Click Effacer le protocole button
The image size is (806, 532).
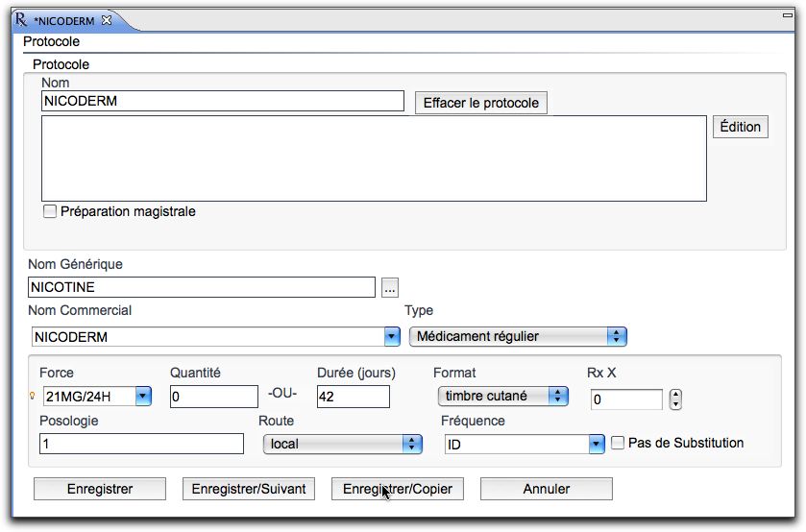[x=481, y=103]
